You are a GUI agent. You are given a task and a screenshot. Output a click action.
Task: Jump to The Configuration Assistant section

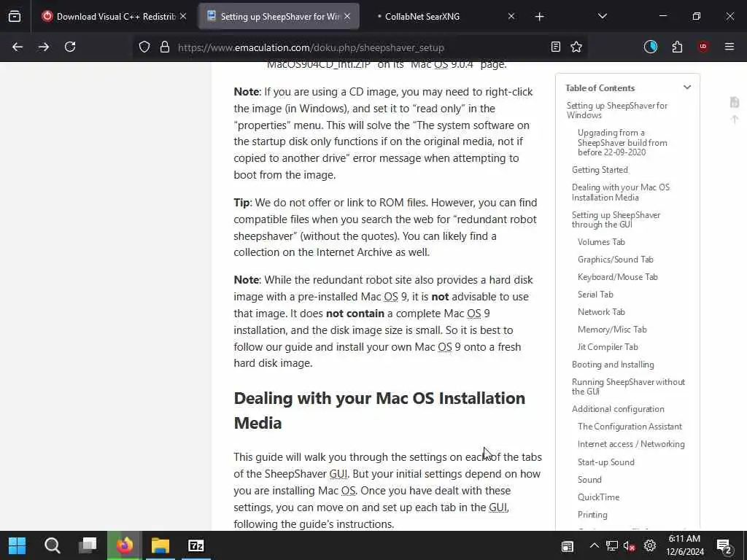pyautogui.click(x=630, y=427)
